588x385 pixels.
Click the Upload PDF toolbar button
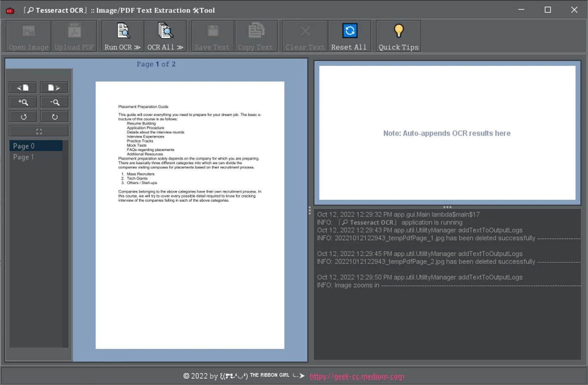point(74,36)
